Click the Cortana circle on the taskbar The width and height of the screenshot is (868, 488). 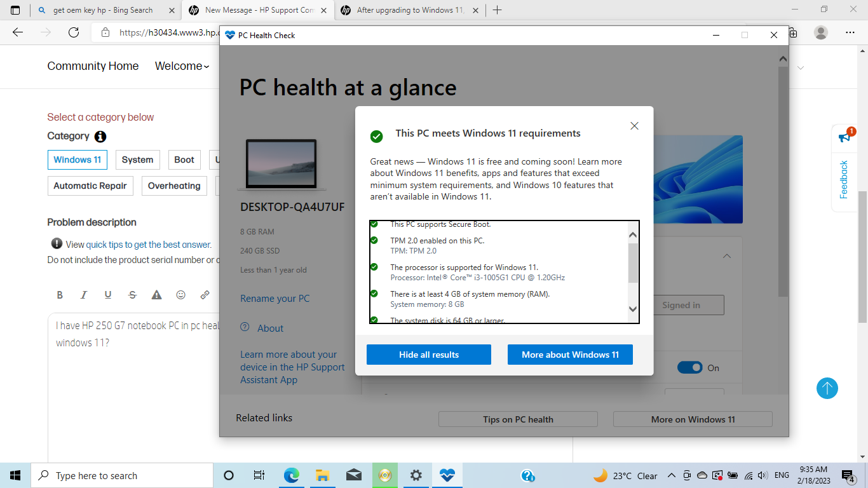click(229, 475)
